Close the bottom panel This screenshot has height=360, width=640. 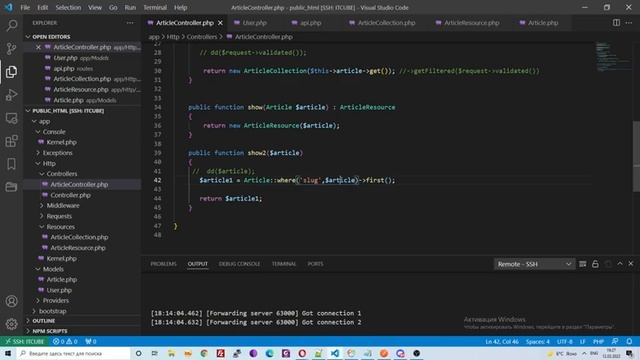(x=631, y=264)
